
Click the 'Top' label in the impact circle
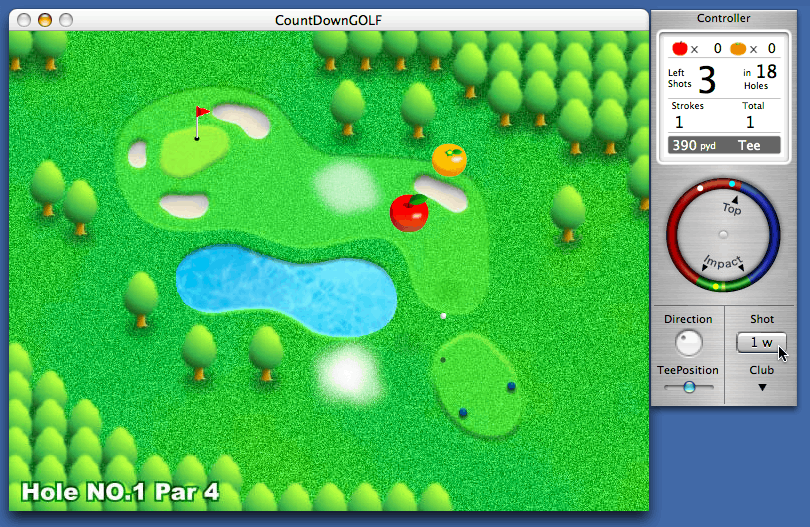(732, 208)
